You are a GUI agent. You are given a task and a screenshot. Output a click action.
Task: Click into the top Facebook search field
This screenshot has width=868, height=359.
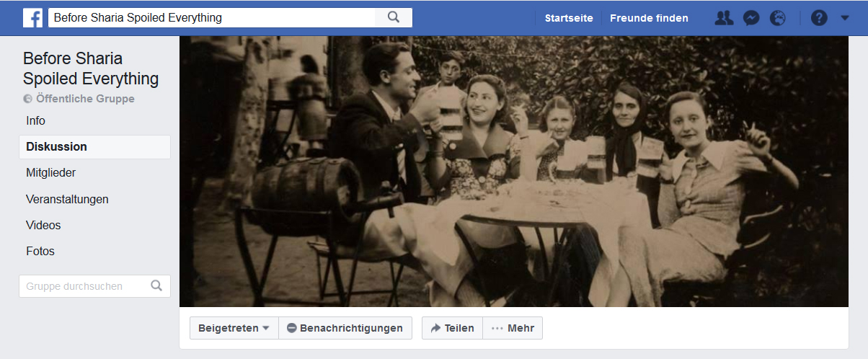tap(212, 17)
